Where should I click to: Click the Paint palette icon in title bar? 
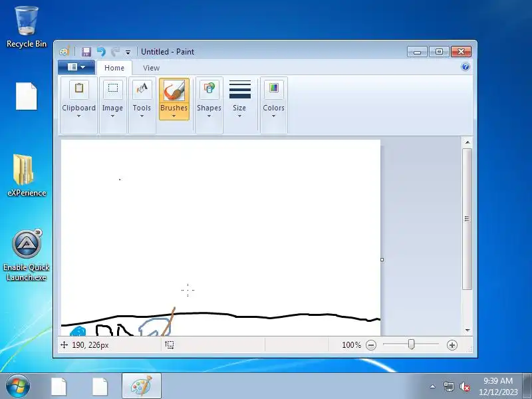(65, 52)
